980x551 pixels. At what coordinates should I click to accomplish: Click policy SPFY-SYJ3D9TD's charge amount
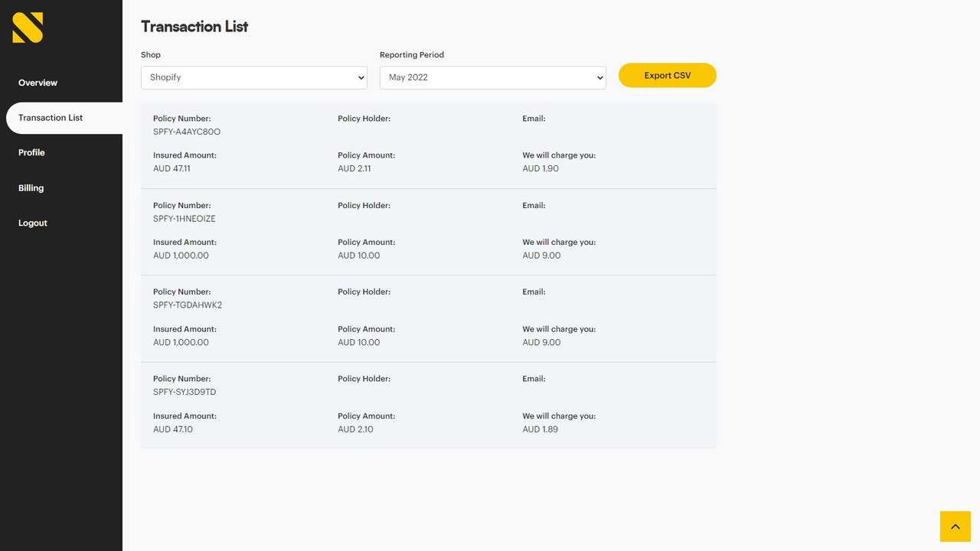tap(540, 429)
